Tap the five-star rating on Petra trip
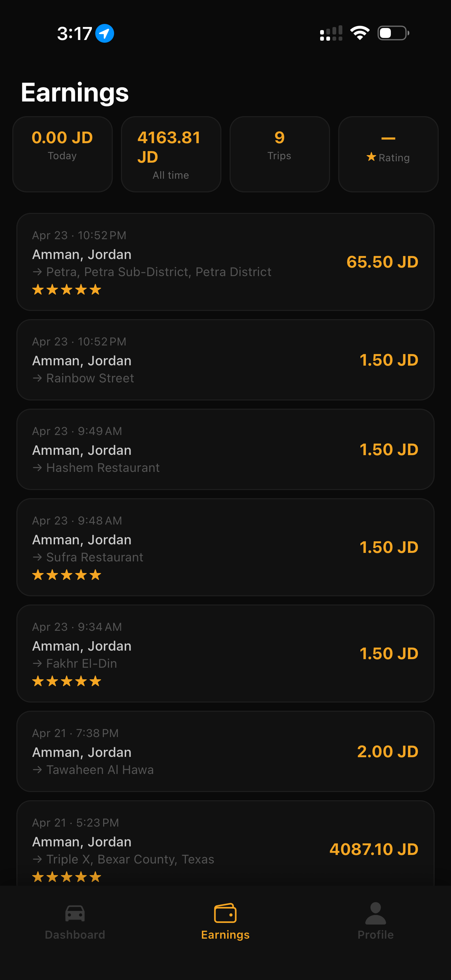Viewport: 451px width, 980px height. click(67, 290)
